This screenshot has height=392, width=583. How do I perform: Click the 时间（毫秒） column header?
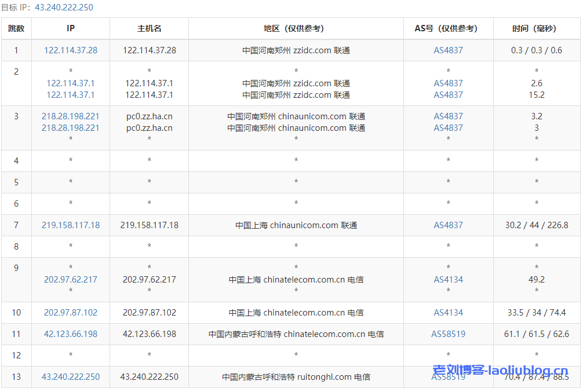tap(536, 28)
